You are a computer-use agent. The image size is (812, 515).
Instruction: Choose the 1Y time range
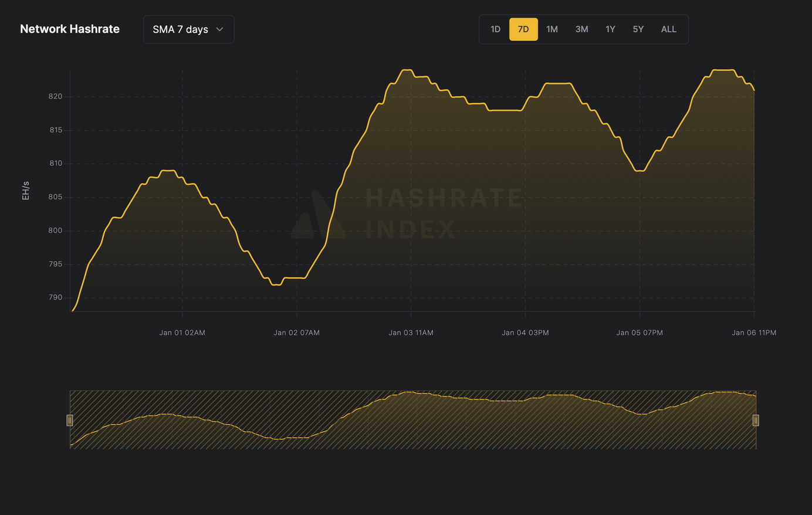pos(610,29)
